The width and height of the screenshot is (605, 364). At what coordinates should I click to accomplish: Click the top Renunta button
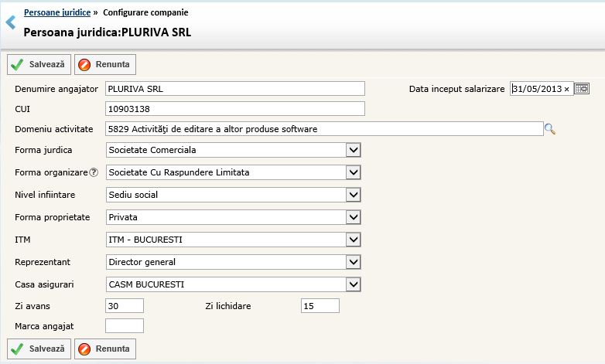(105, 64)
